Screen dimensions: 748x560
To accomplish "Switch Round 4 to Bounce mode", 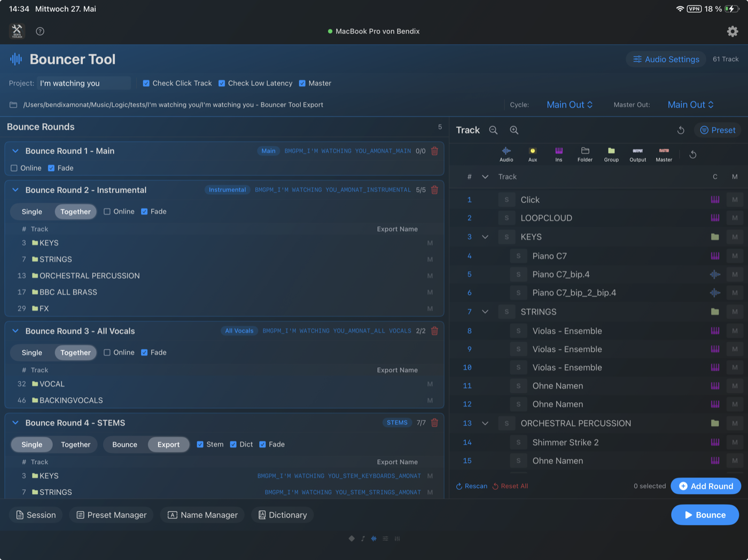I will pos(124,445).
